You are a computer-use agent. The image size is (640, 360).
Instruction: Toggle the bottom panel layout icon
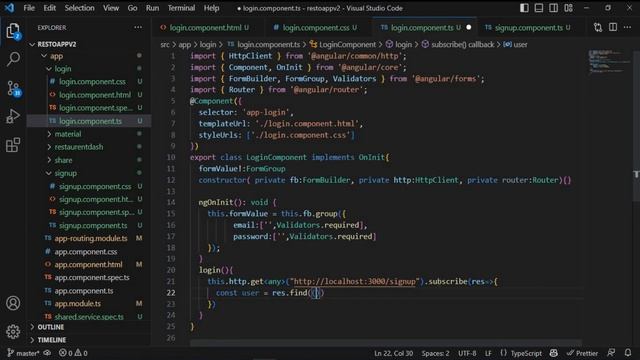(539, 8)
